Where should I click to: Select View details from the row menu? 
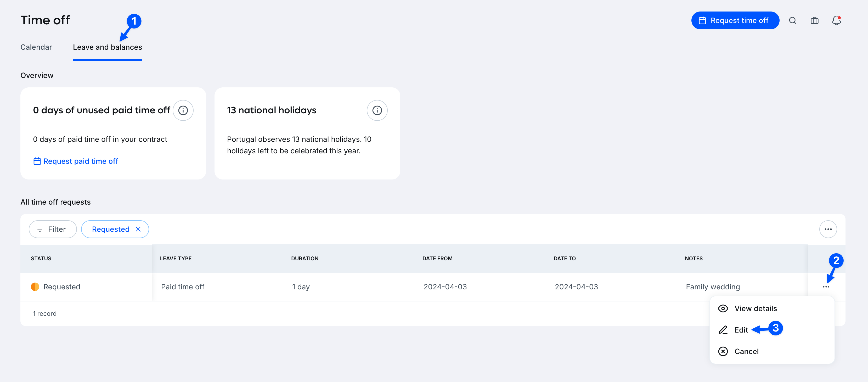click(x=755, y=308)
